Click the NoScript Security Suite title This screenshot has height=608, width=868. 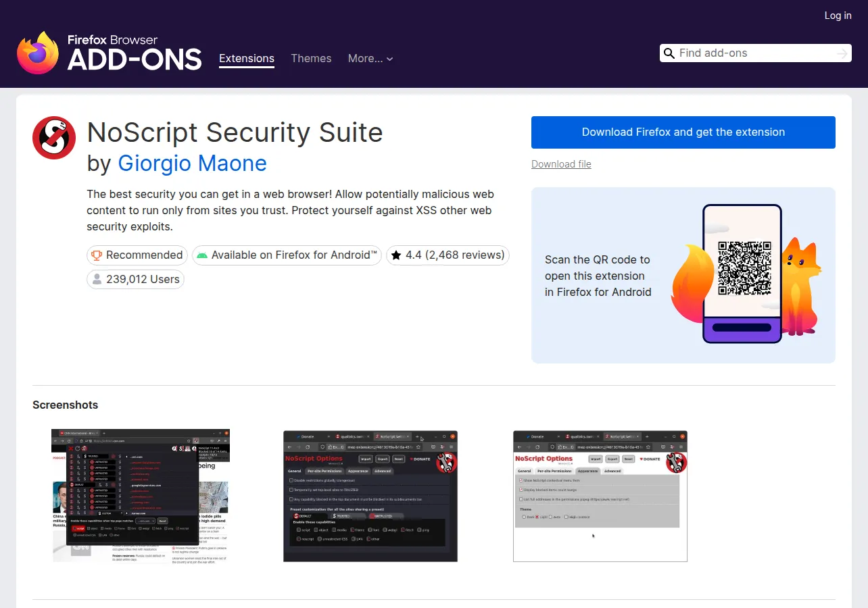point(235,132)
